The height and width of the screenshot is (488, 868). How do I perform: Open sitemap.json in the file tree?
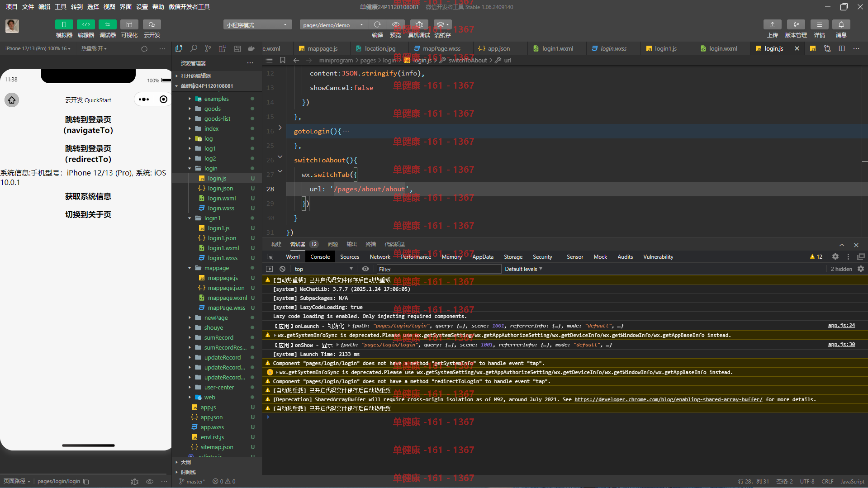217,447
